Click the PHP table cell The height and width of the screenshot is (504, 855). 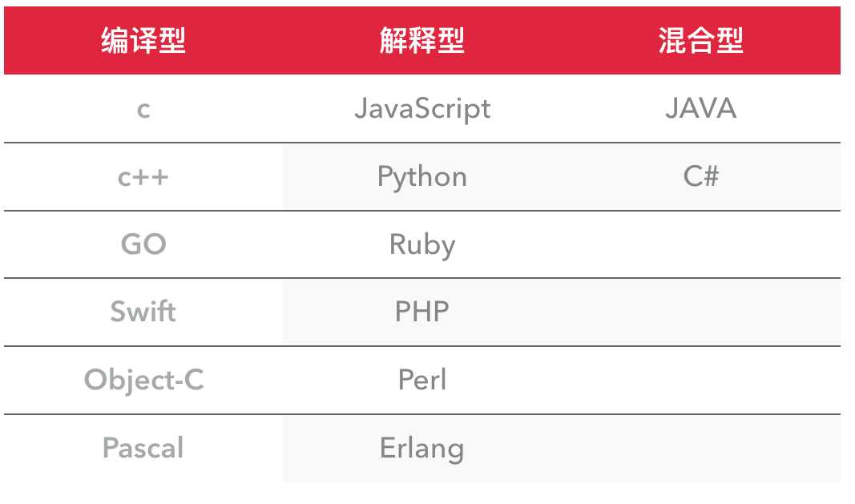click(421, 312)
